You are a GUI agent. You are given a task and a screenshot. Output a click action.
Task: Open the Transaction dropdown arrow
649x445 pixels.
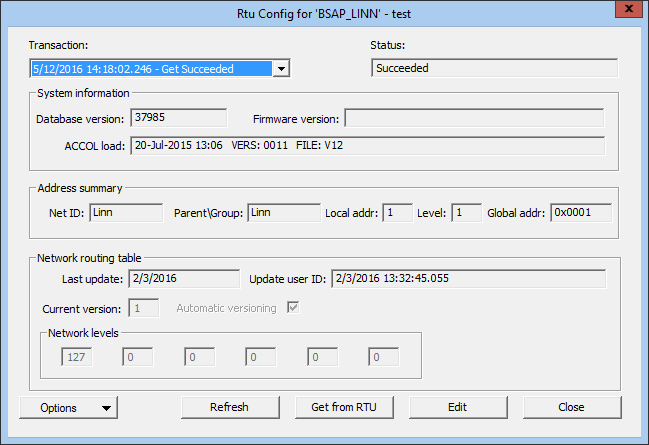[281, 69]
